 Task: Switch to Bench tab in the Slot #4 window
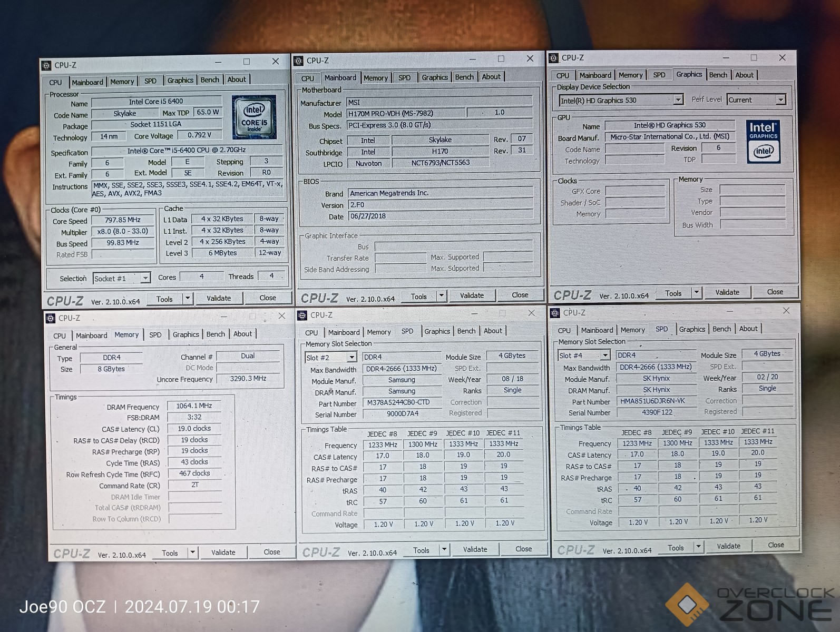click(x=722, y=329)
